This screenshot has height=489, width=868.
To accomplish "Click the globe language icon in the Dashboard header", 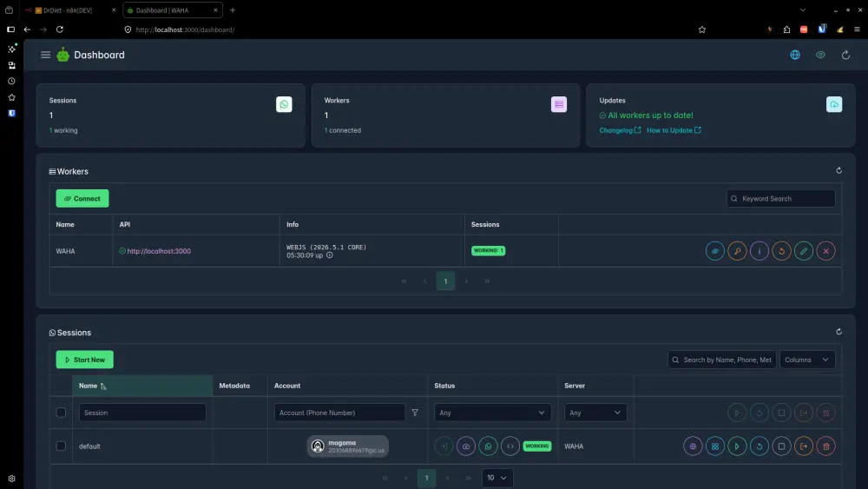I will [795, 55].
